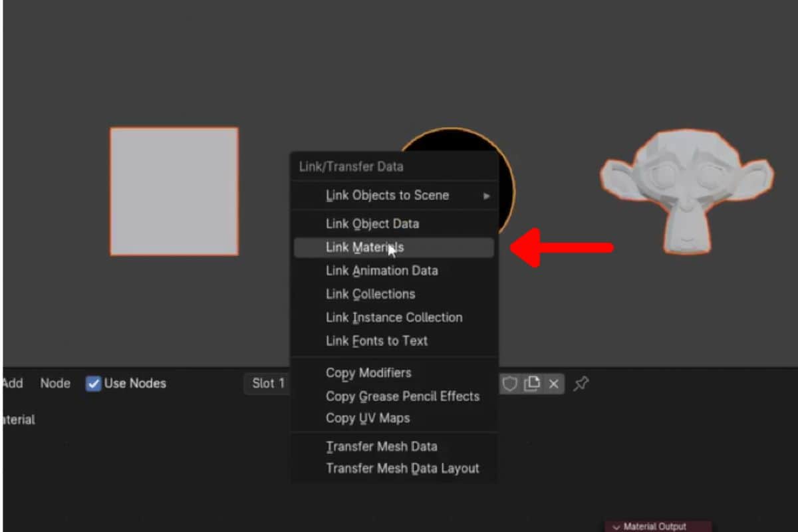This screenshot has width=798, height=532.
Task: Pin the material datablock with the pin icon
Action: click(x=581, y=383)
